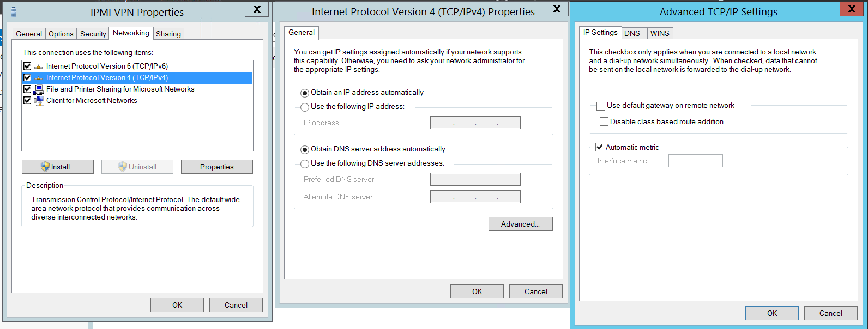
Task: Open the DNS tab
Action: [x=632, y=33]
